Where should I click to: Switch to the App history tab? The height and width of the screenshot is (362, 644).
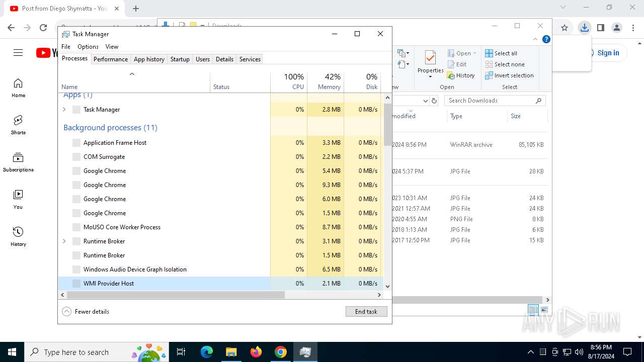pyautogui.click(x=149, y=59)
